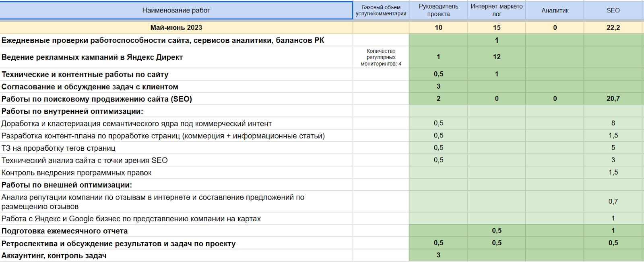Select the "Аналитик" column header cell
Viewport: 644px width, 262px height.
pos(555,10)
